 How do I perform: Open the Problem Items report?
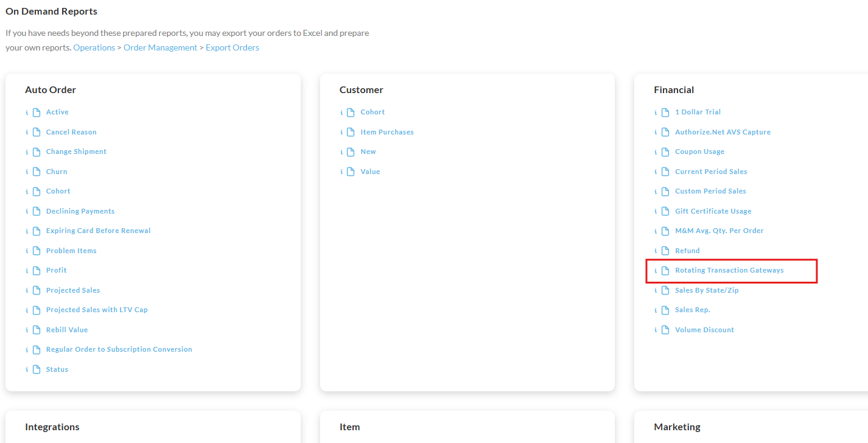pyautogui.click(x=71, y=251)
